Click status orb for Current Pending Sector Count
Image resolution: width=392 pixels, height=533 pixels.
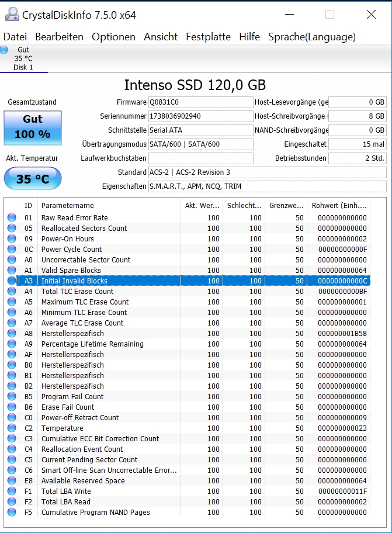coord(12,459)
